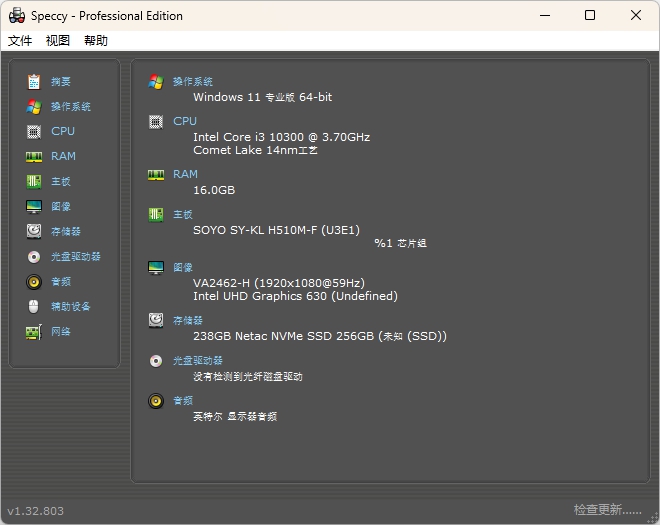This screenshot has width=660, height=525.
Task: Select 存储器 label in the sidebar
Action: [66, 231]
